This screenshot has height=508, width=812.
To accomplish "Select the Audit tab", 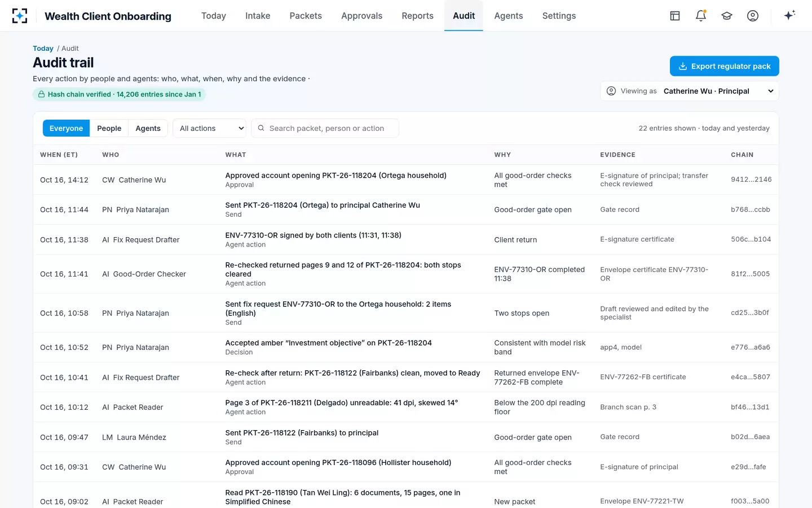I will point(464,16).
